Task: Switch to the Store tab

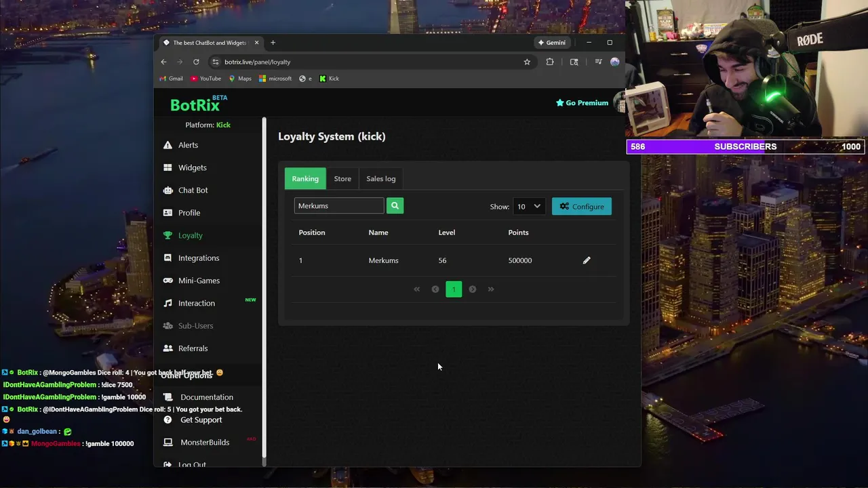Action: [x=342, y=178]
